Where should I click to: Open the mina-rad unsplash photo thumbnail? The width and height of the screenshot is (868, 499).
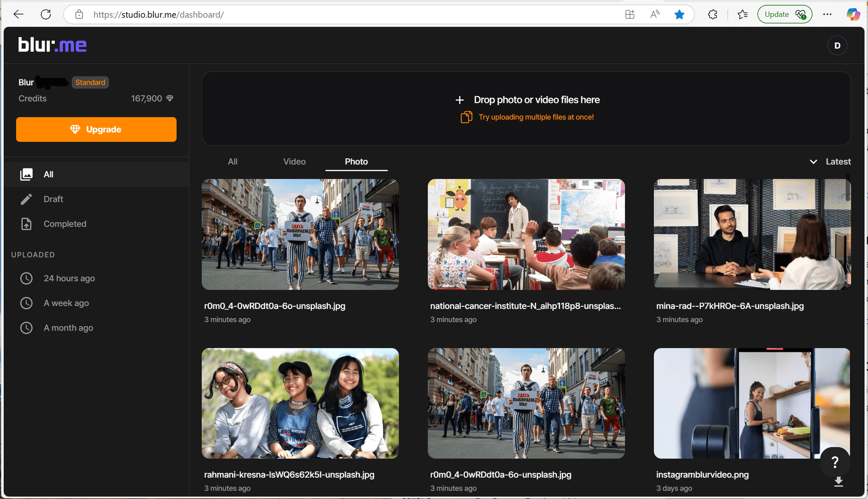click(x=752, y=234)
